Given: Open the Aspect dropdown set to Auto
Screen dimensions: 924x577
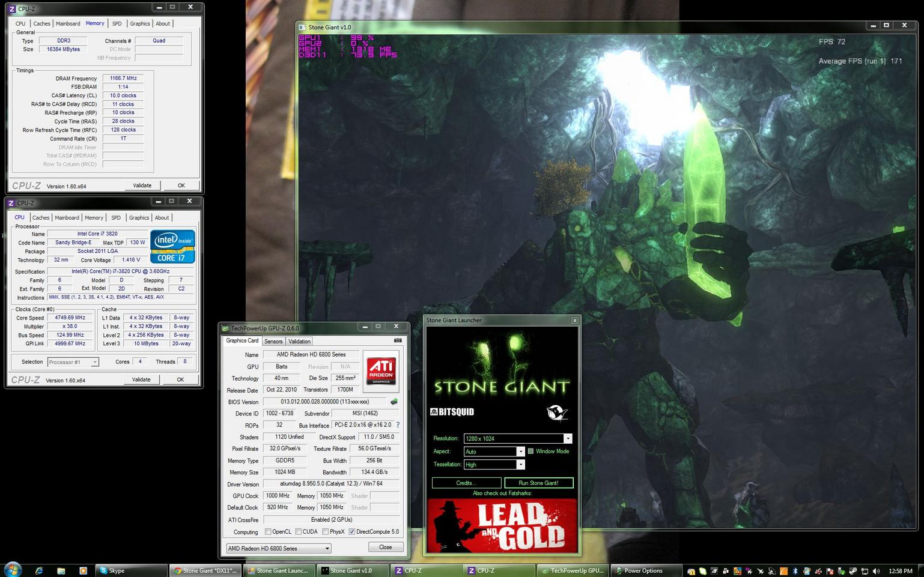Looking at the screenshot, I should [x=520, y=452].
